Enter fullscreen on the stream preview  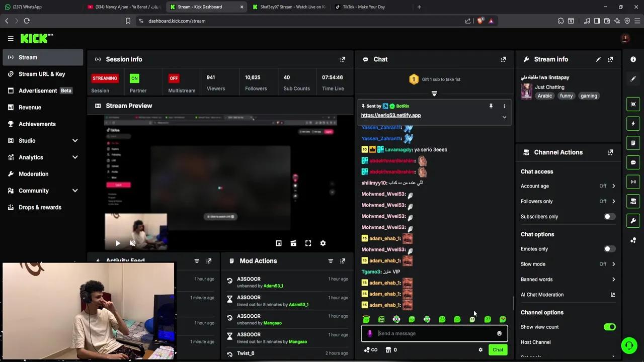click(308, 243)
